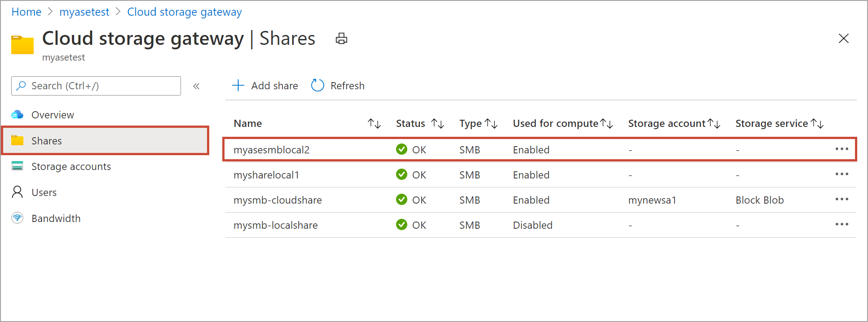Click the Storage accounts icon
Viewport: 868px width, 322px height.
tap(17, 166)
